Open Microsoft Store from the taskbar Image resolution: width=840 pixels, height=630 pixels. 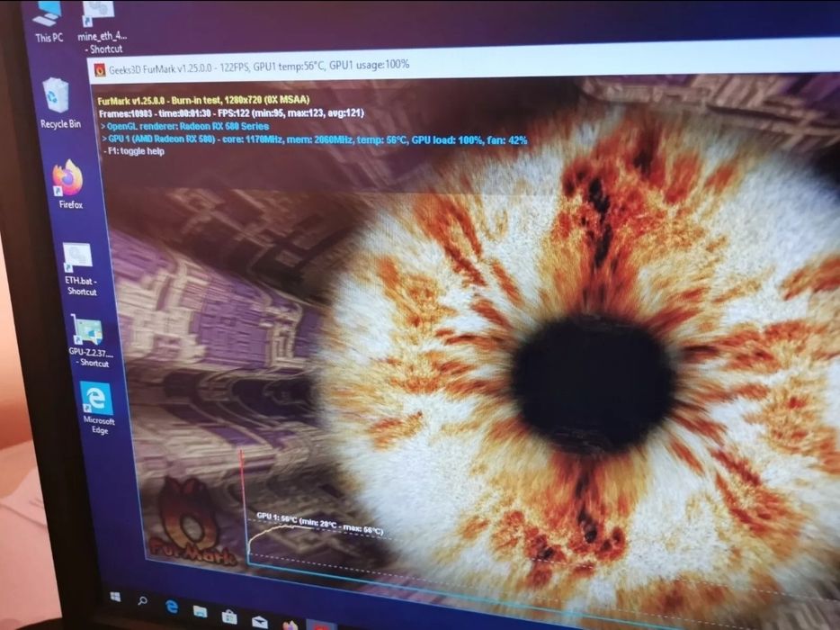pyautogui.click(x=229, y=616)
